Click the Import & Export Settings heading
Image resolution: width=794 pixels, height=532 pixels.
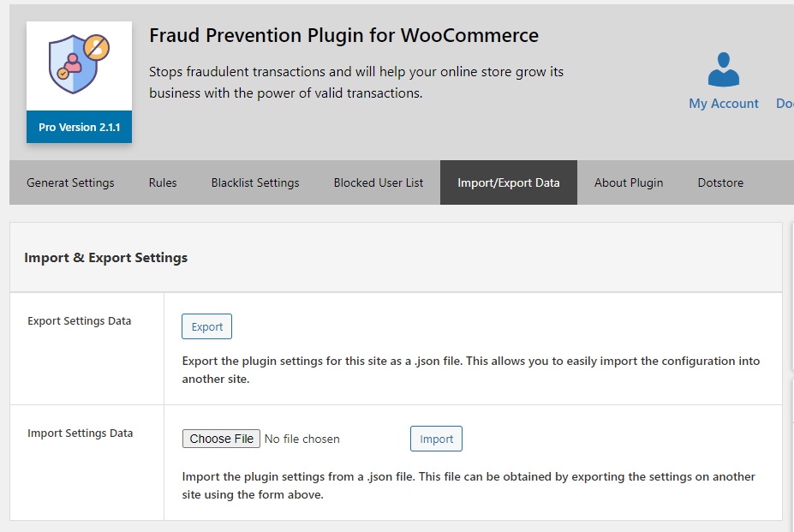106,257
